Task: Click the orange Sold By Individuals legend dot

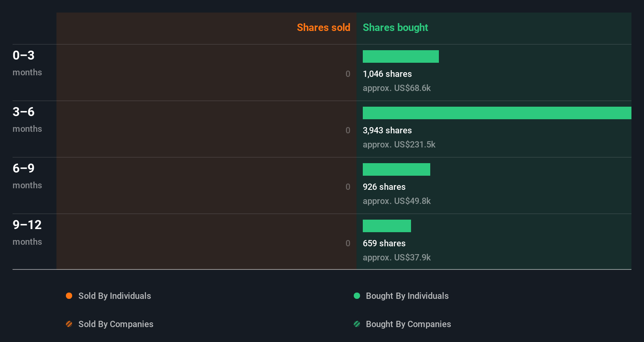Action: tap(69, 296)
